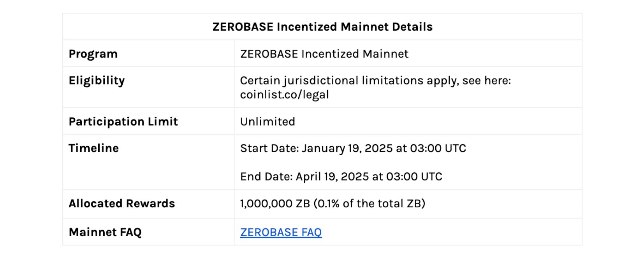The height and width of the screenshot is (270, 644).
Task: Click the 0.1% of the total ZB text
Action: 369,203
